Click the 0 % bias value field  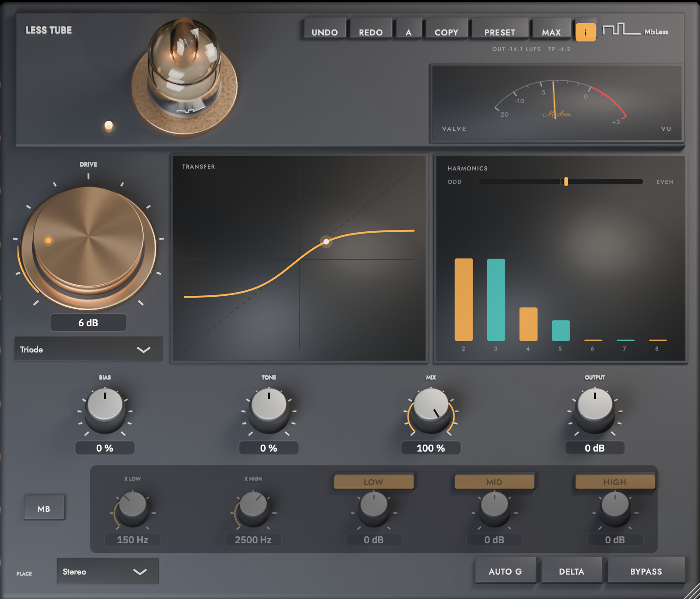pyautogui.click(x=105, y=448)
